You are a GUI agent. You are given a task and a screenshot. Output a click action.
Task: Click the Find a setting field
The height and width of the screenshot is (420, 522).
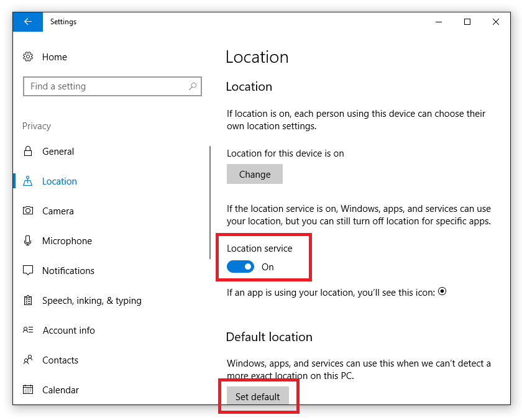click(112, 86)
